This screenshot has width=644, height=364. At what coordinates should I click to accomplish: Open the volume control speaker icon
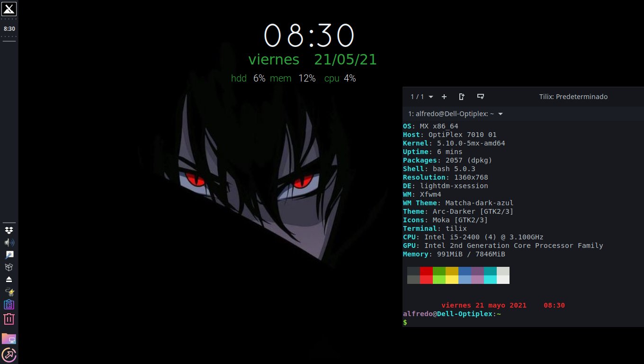(x=9, y=243)
